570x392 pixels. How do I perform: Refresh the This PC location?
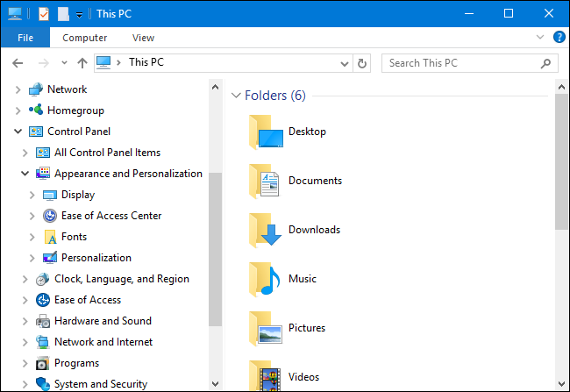[x=363, y=63]
